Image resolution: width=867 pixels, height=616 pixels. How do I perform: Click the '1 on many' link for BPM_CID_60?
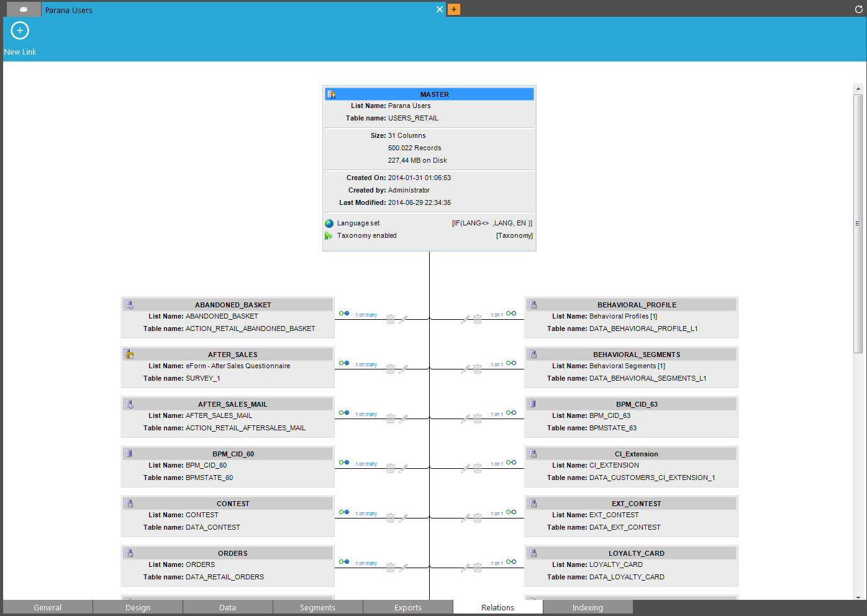tap(366, 464)
